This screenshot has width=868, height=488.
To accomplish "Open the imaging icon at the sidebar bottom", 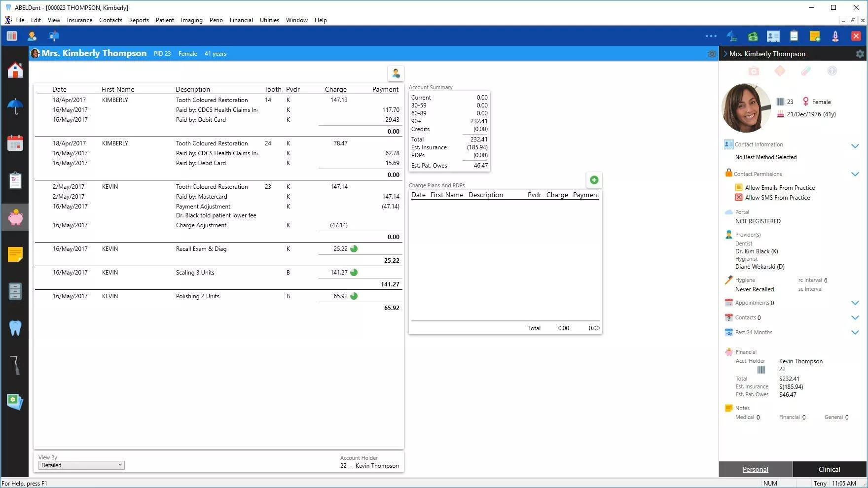I will tap(15, 402).
